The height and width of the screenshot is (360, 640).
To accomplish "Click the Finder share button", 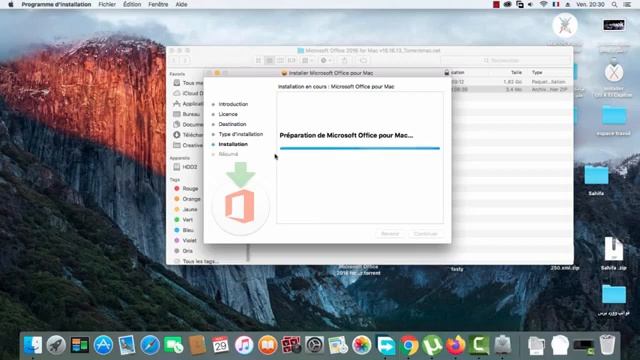I will coord(344,60).
